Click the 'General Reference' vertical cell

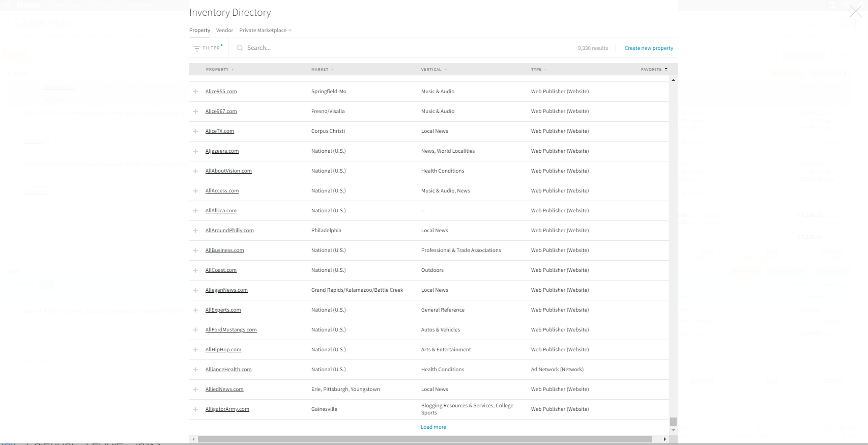pos(443,310)
